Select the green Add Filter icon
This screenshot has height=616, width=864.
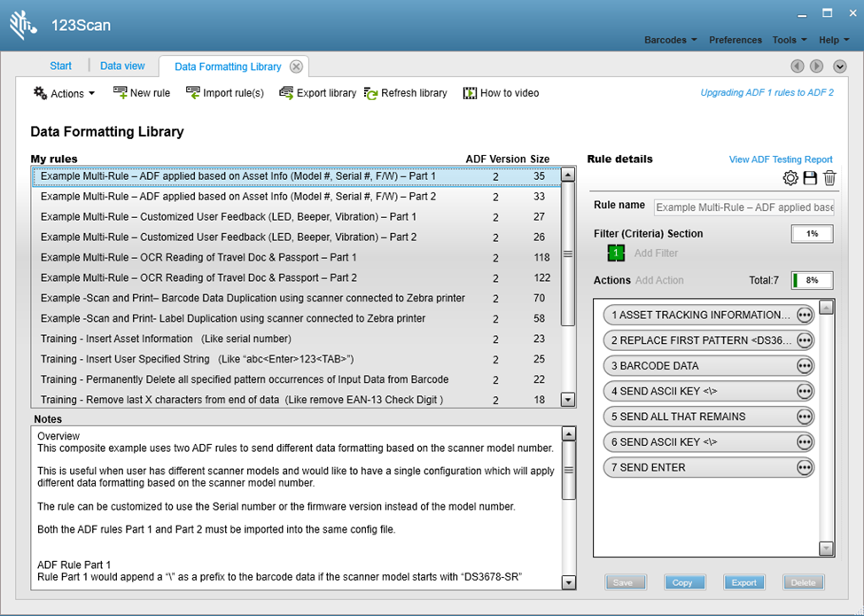[x=616, y=253]
